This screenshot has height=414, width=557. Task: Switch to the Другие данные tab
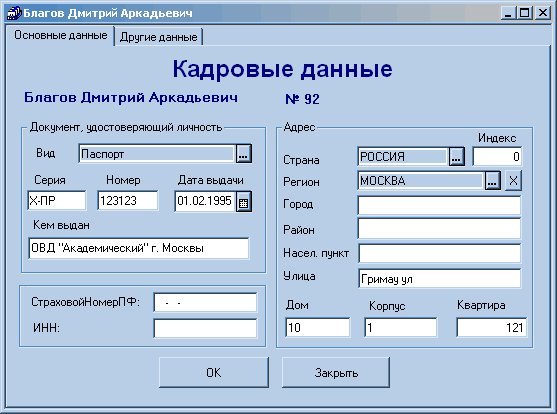158,37
